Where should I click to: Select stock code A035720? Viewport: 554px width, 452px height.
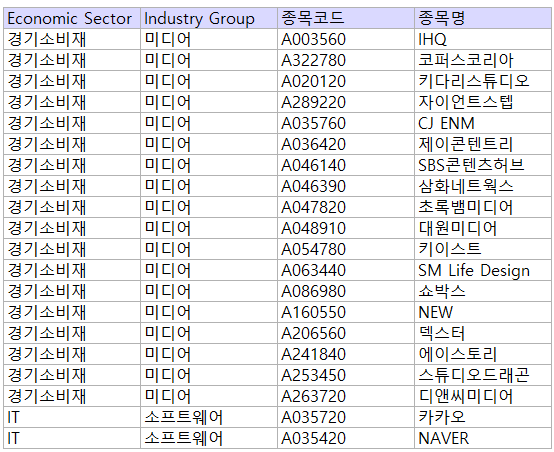coord(346,417)
